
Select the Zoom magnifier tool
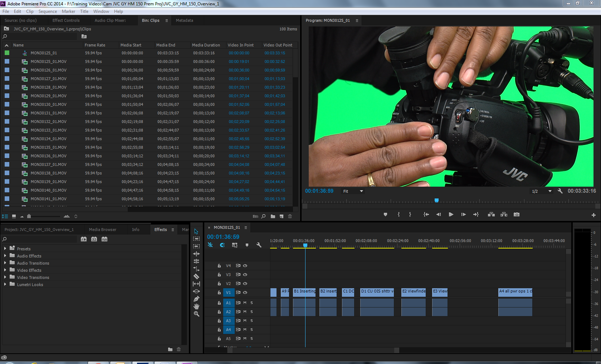(196, 314)
